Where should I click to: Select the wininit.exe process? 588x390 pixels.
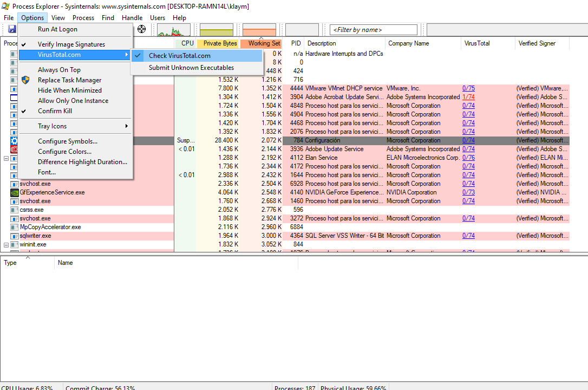click(x=33, y=244)
